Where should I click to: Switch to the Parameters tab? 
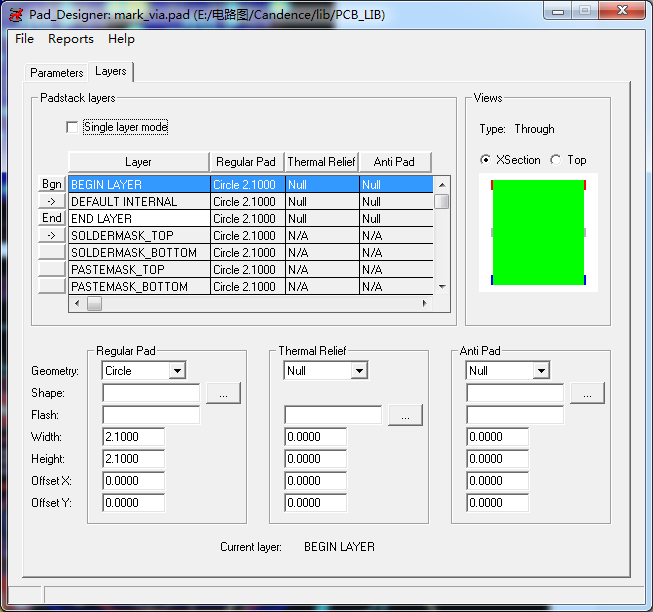click(56, 73)
